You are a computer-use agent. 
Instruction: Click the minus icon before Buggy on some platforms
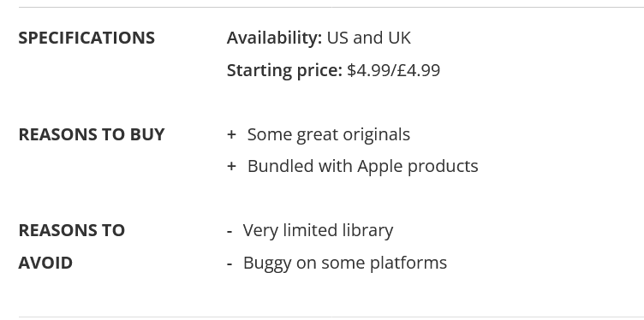230,264
